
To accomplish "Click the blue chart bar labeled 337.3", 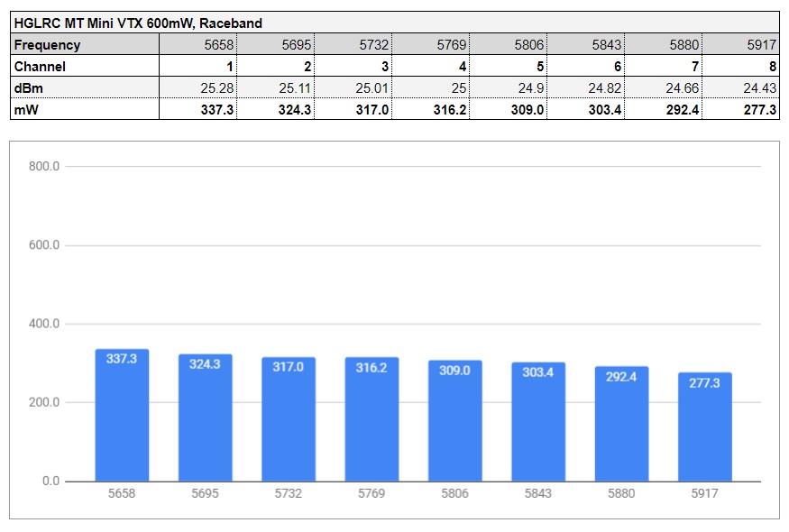I will click(122, 415).
